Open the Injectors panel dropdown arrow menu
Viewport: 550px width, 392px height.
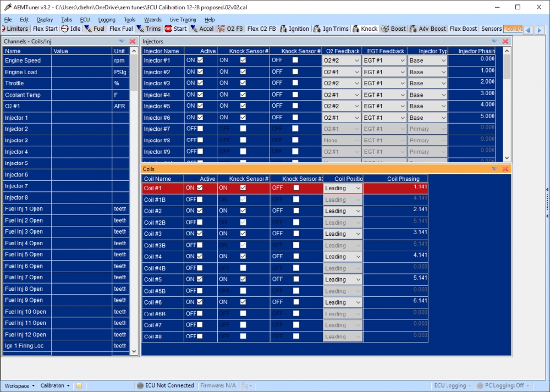[x=494, y=41]
